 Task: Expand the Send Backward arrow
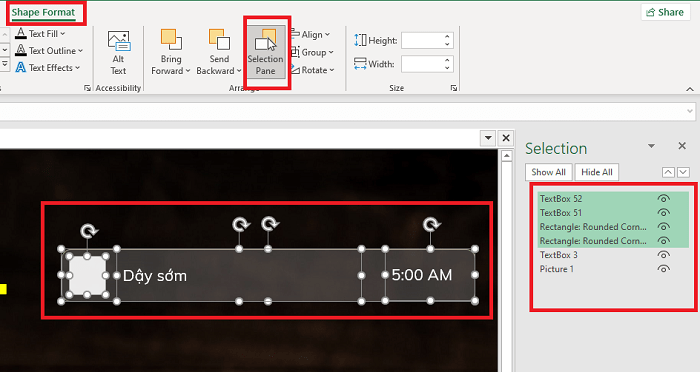[x=239, y=71]
